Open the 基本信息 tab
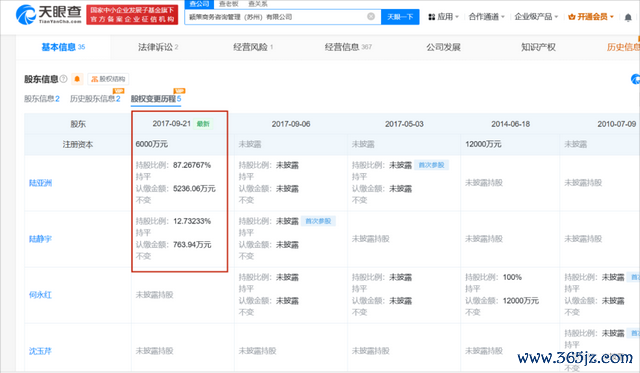Screen dimensions: 640x373 tap(63, 47)
